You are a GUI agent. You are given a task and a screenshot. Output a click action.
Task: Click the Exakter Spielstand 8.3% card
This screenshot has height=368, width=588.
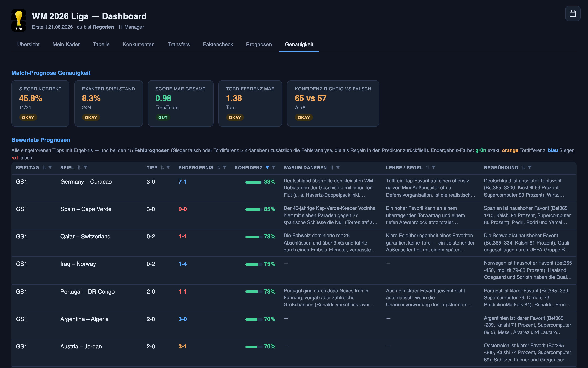tap(108, 103)
